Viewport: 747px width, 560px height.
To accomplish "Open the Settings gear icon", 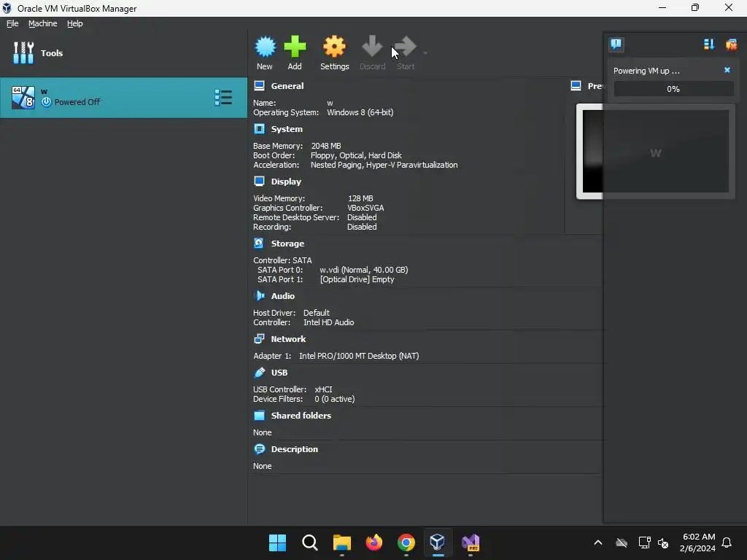I will 334,47.
